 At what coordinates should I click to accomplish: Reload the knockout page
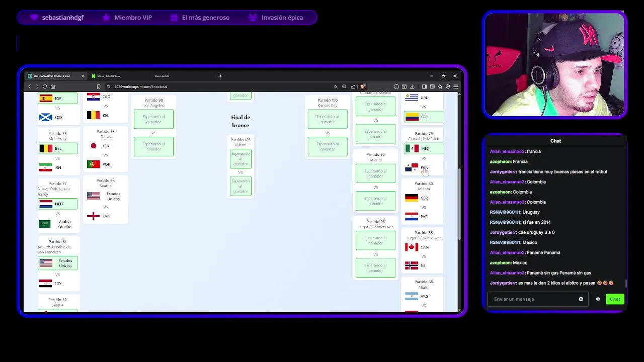(x=45, y=86)
